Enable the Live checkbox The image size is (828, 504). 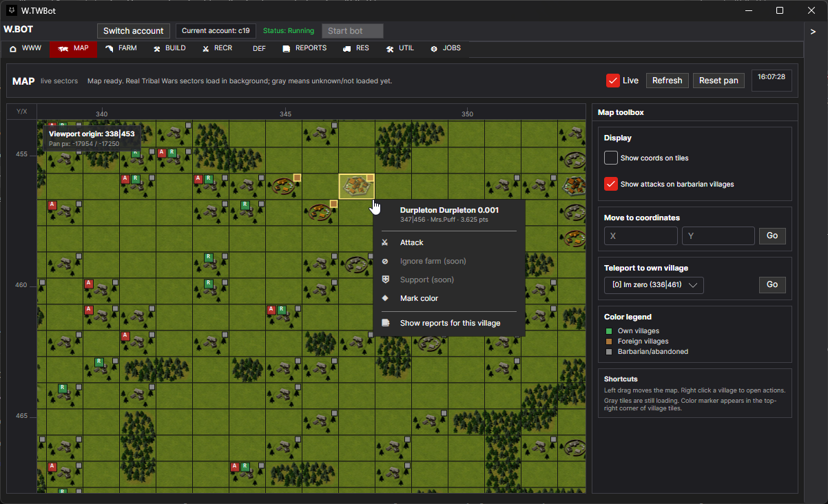tap(613, 81)
